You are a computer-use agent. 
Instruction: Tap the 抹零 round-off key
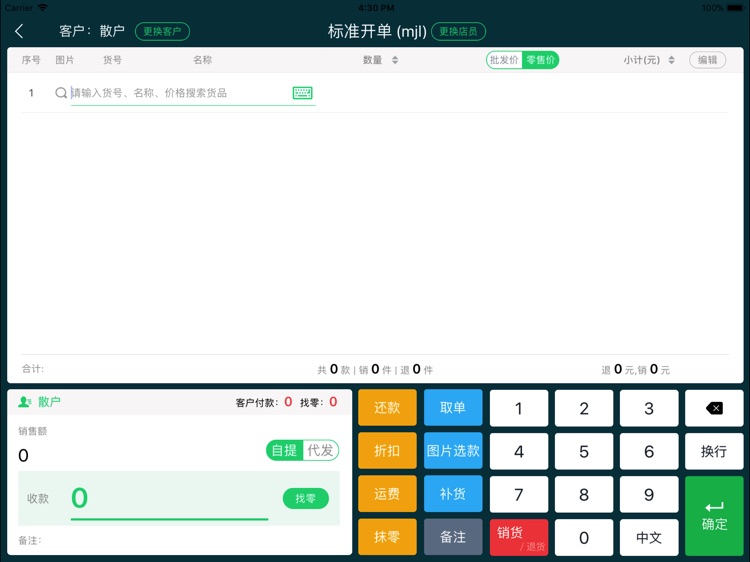387,537
